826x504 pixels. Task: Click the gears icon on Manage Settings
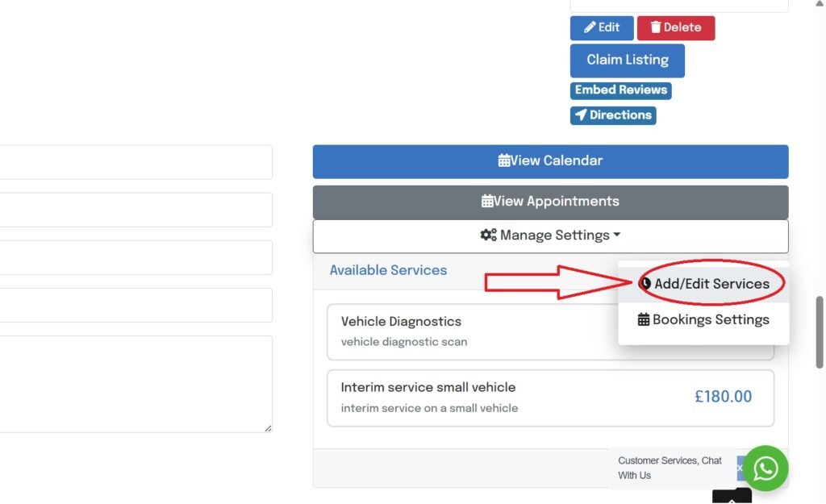point(488,235)
